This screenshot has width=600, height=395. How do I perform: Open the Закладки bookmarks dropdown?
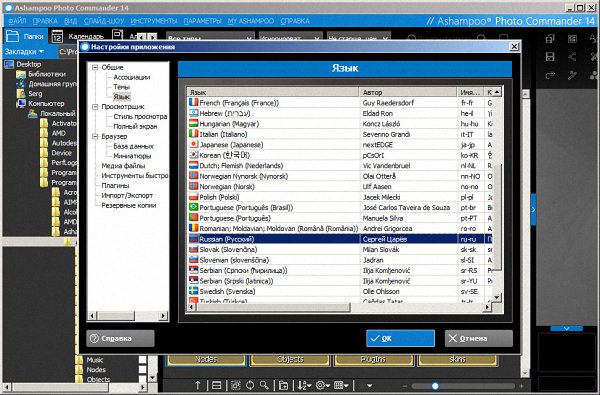click(x=24, y=51)
